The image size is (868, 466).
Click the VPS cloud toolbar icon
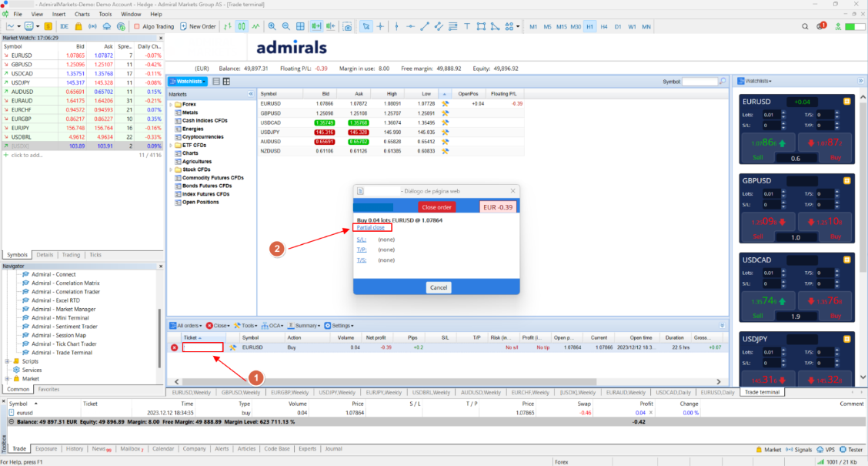tap(106, 26)
